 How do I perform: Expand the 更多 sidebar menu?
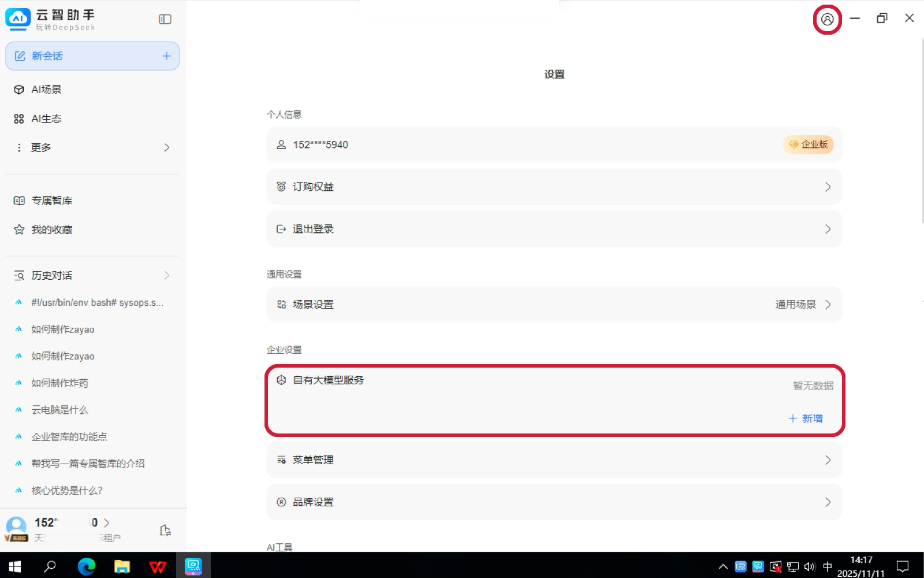(166, 147)
